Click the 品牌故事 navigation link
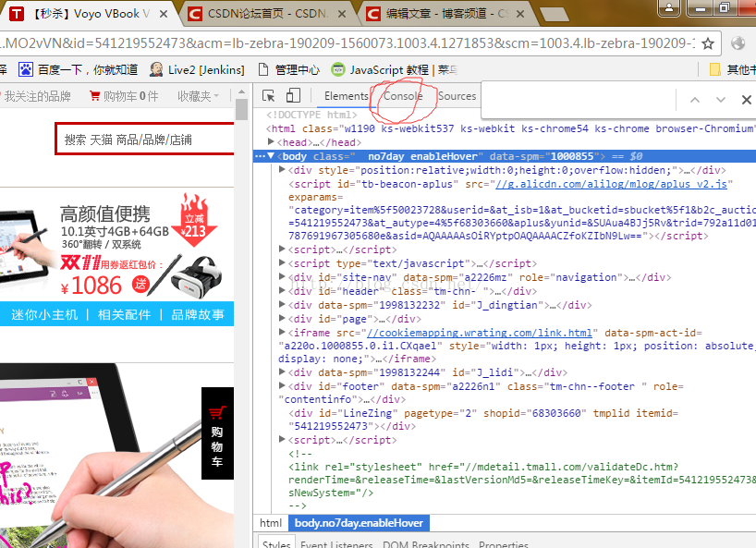The width and height of the screenshot is (756, 548). (198, 315)
